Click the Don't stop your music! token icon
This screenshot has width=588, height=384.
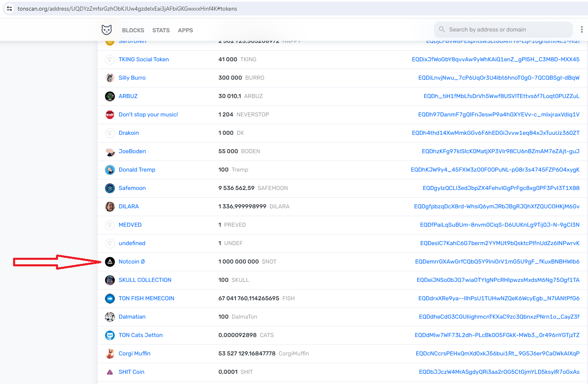point(110,115)
